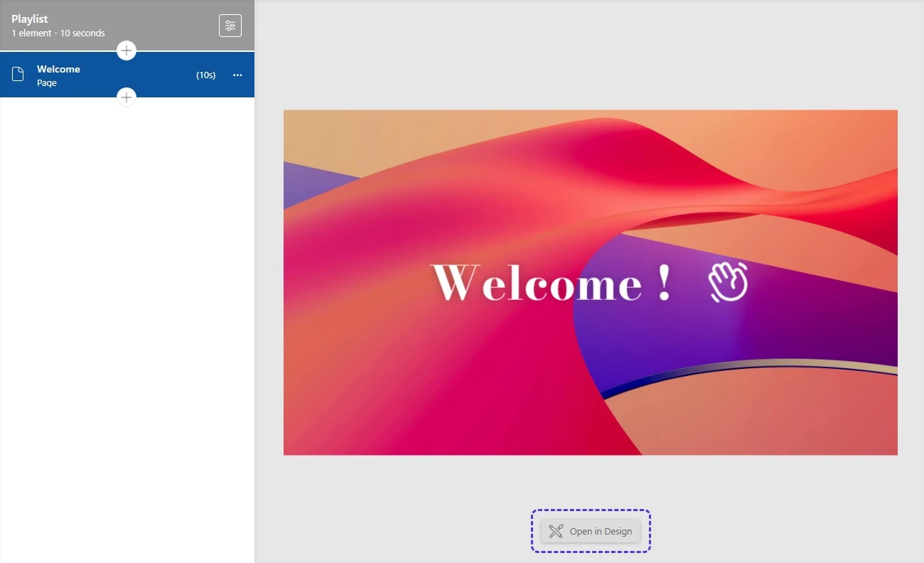Click the filter adjustment icon in the Playlist header
Screen dimensions: 924x563
(230, 25)
